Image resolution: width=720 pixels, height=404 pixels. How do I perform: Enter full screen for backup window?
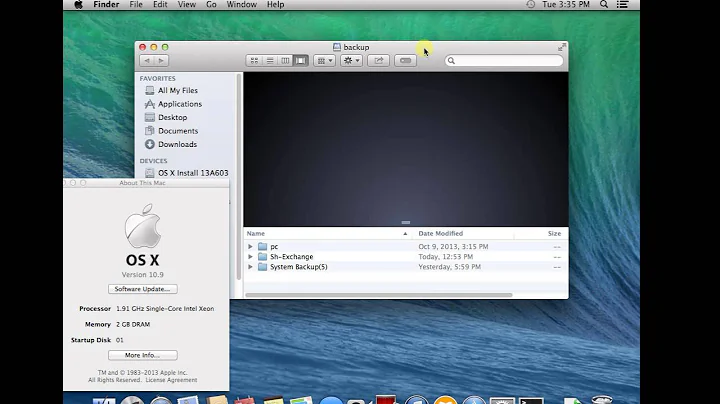pos(562,47)
